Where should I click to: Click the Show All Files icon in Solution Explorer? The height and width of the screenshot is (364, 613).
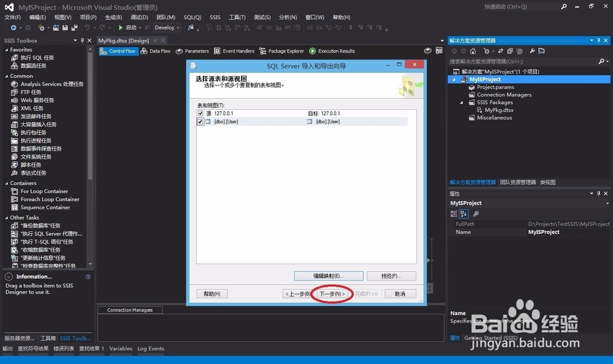tap(519, 51)
